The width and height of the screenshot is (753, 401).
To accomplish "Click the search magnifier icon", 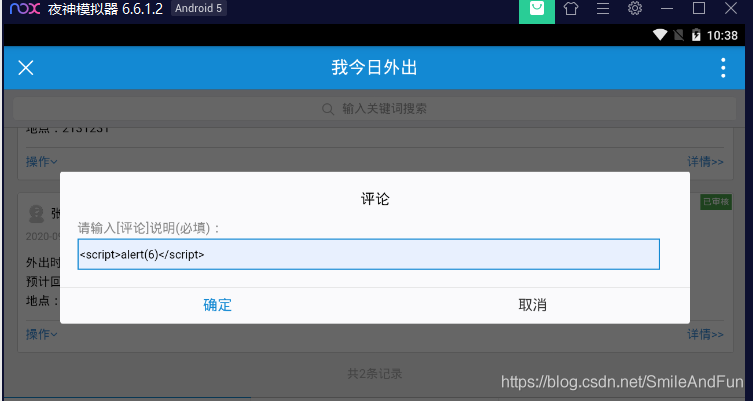I will tap(328, 109).
